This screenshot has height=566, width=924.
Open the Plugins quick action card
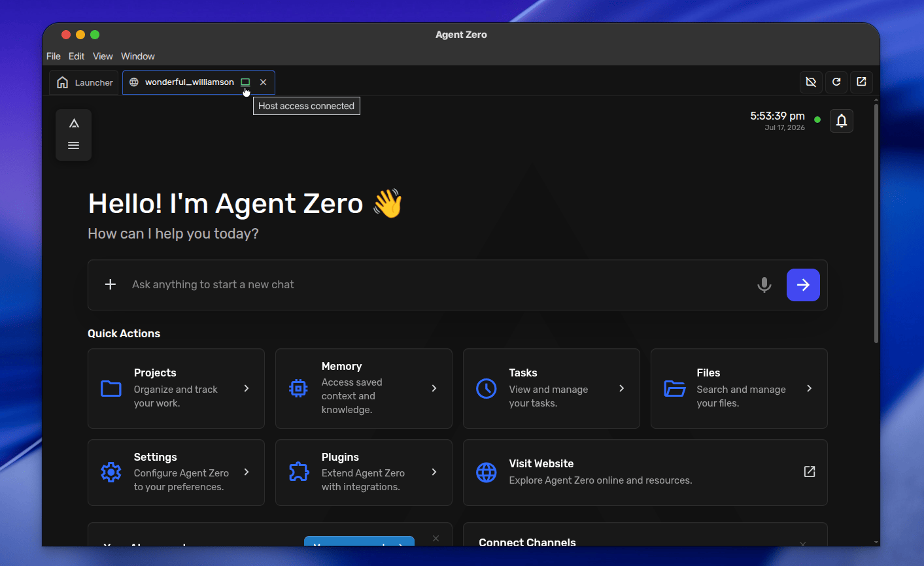(364, 473)
